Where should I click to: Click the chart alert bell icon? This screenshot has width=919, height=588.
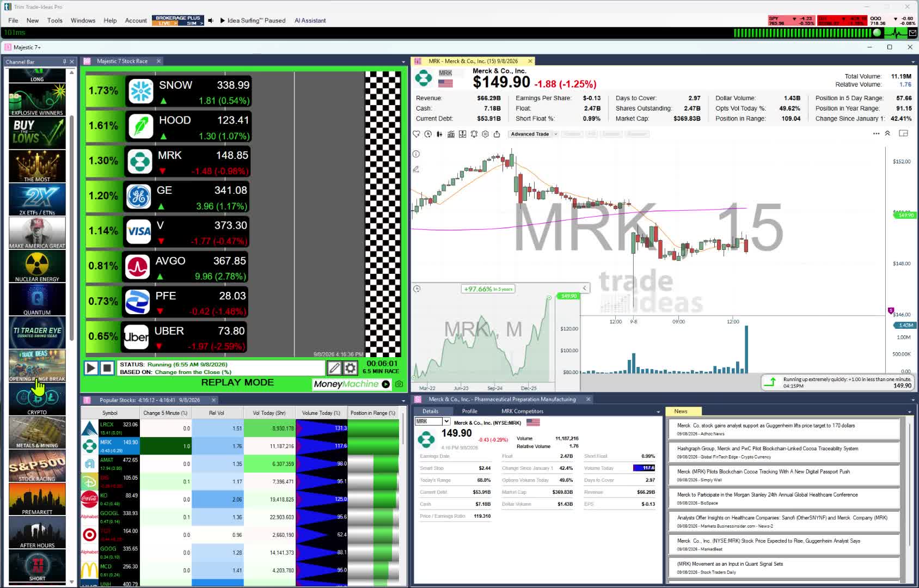coord(474,134)
